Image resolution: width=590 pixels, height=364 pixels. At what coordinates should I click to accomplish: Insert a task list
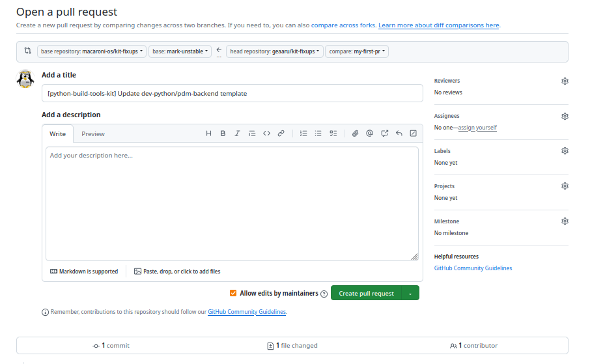pyautogui.click(x=333, y=133)
